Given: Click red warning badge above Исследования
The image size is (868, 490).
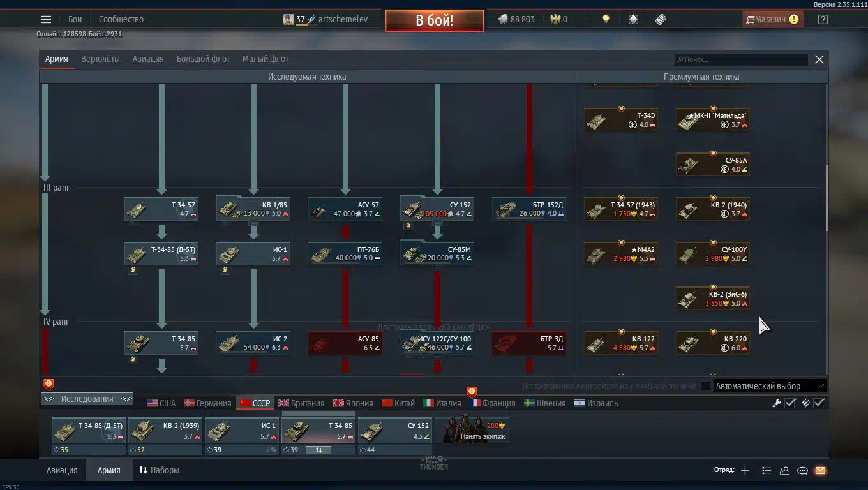Looking at the screenshot, I should [x=49, y=384].
